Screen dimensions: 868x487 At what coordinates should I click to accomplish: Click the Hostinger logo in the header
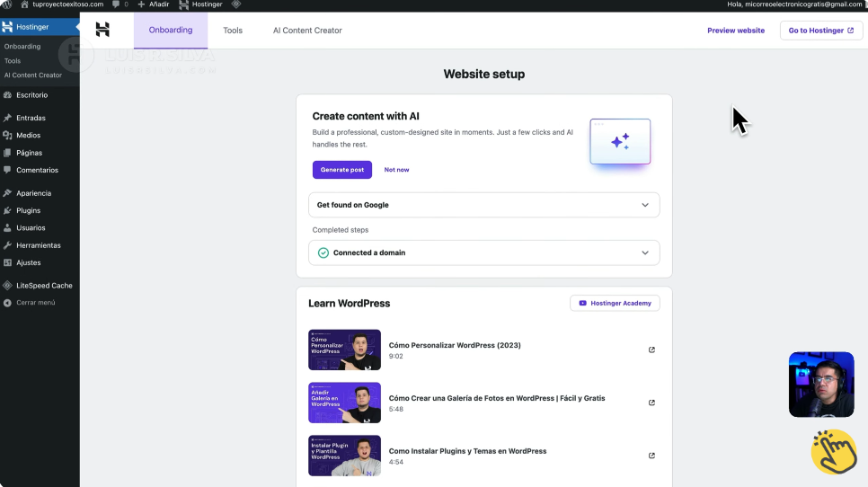[x=102, y=31]
